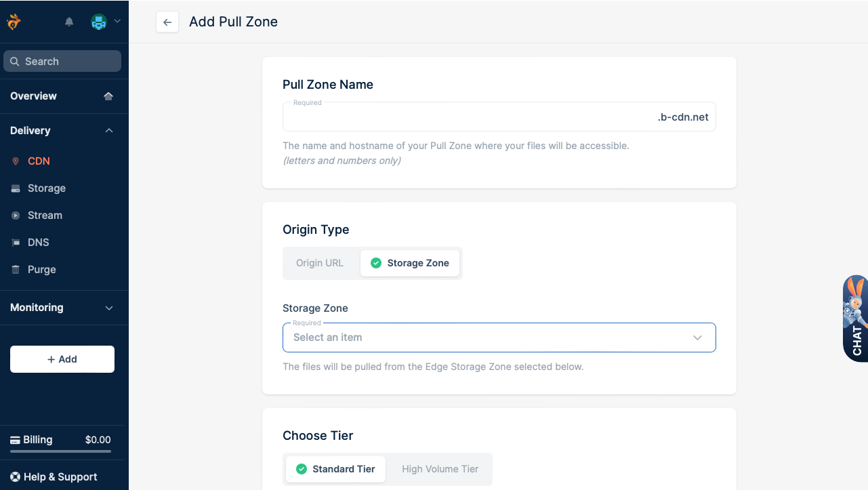Viewport: 868px width, 490px height.
Task: Select Storage Zone origin type
Action: coord(411,263)
